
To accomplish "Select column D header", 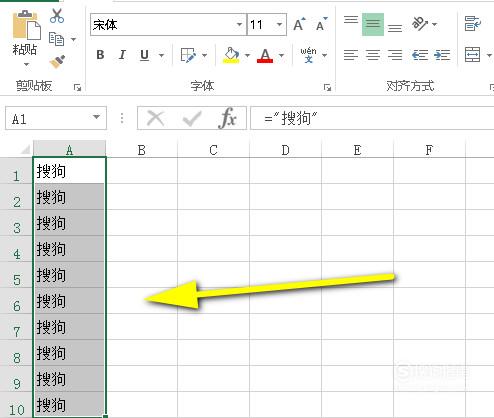I will coord(286,149).
